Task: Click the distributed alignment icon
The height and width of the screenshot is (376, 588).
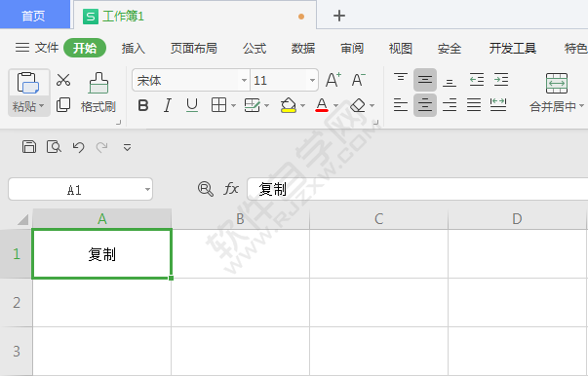Action: [x=498, y=105]
